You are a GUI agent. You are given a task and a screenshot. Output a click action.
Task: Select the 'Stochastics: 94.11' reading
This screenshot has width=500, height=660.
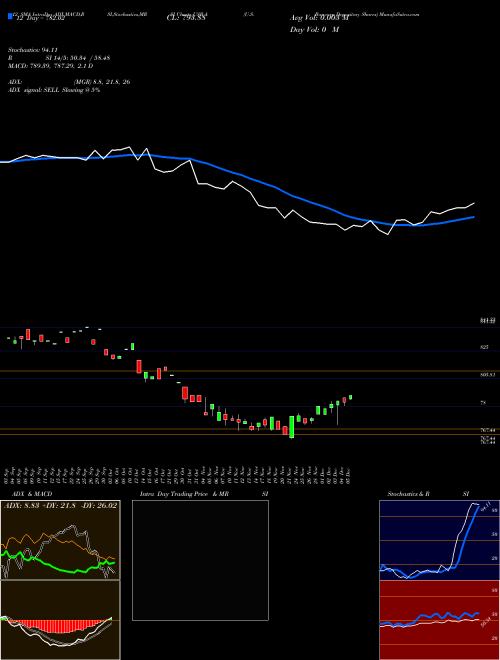(33, 51)
